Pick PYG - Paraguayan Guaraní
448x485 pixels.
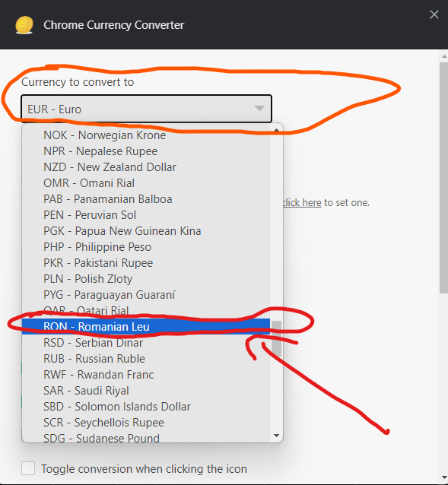click(146, 295)
